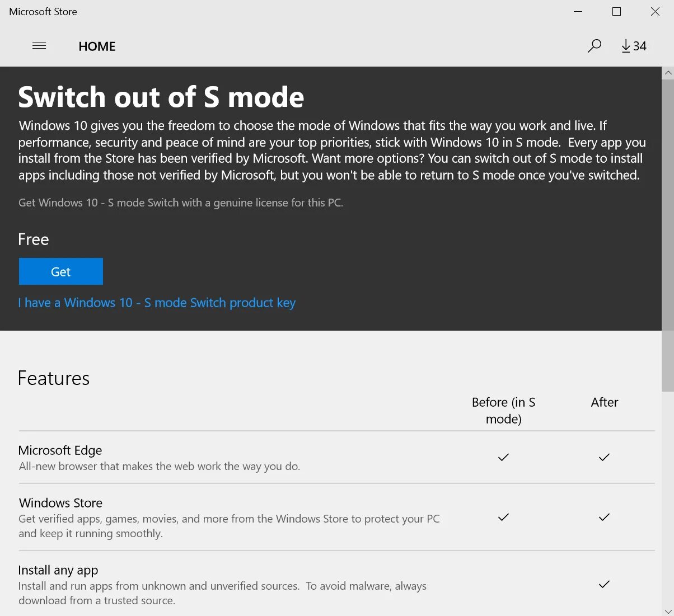The width and height of the screenshot is (674, 616).
Task: Click the 'Switch out of S mode' heading
Action: (161, 97)
